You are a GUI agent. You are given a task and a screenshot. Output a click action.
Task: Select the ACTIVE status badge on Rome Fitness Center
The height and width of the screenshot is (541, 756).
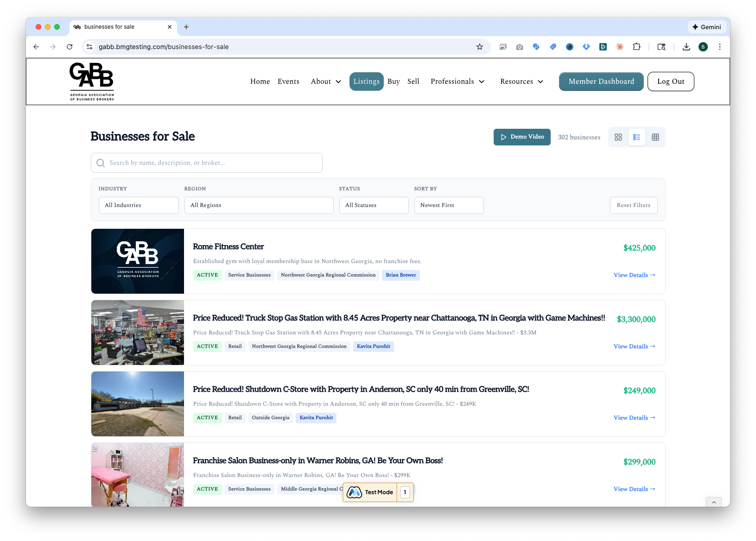[x=207, y=275]
